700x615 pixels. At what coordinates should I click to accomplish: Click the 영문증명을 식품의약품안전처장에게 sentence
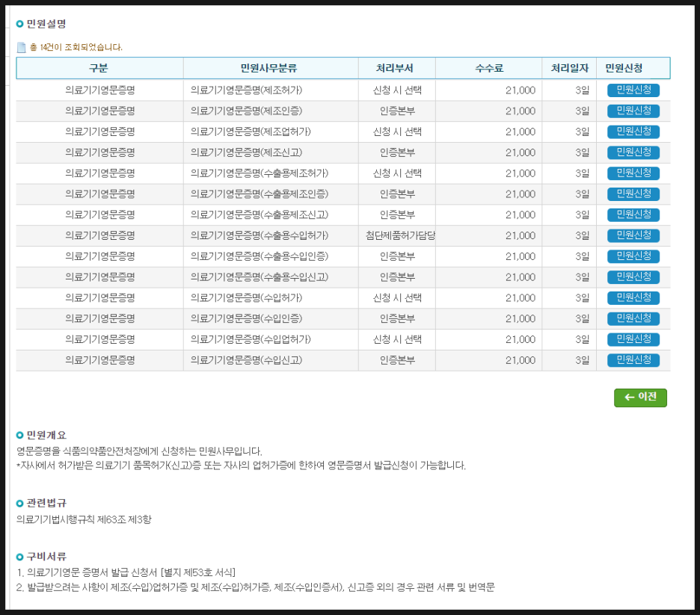[x=139, y=451]
